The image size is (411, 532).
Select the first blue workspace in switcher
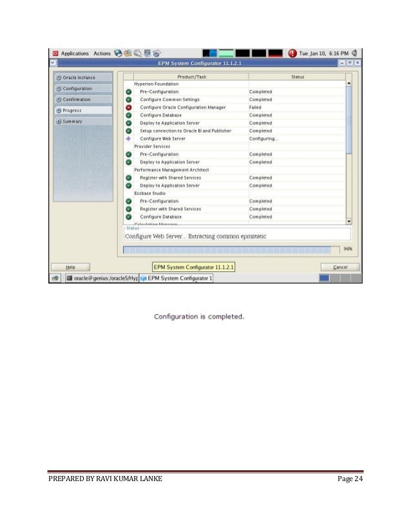324,278
